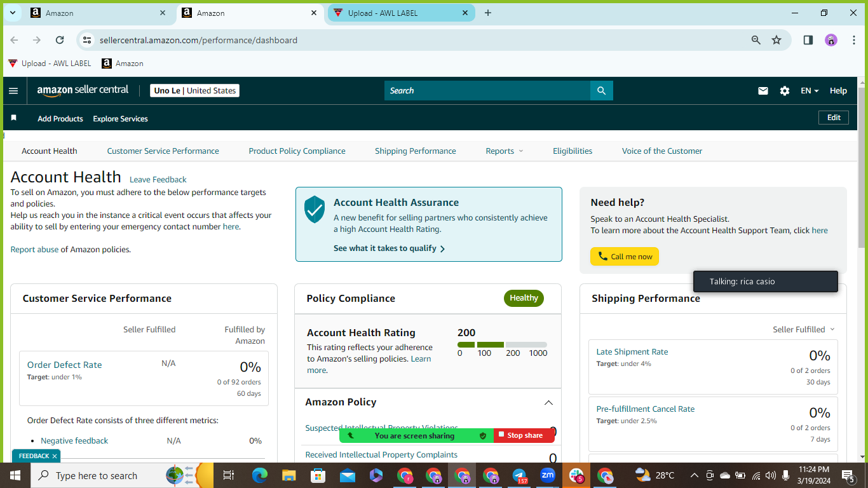This screenshot has width=868, height=488.
Task: Bookmark this page with the star icon
Action: point(776,40)
